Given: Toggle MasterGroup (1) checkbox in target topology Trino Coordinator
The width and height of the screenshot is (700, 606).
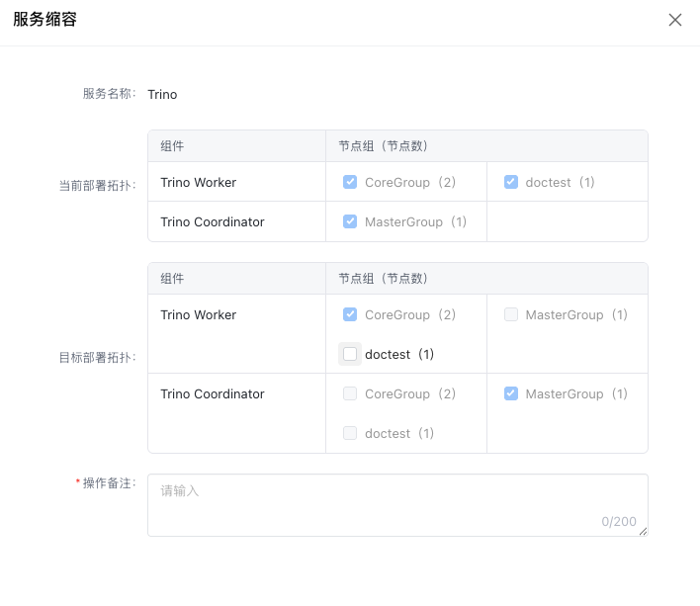Looking at the screenshot, I should pos(511,393).
